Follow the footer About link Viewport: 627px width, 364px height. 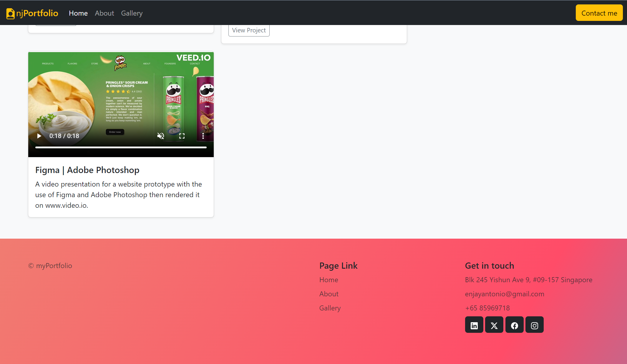click(x=329, y=294)
